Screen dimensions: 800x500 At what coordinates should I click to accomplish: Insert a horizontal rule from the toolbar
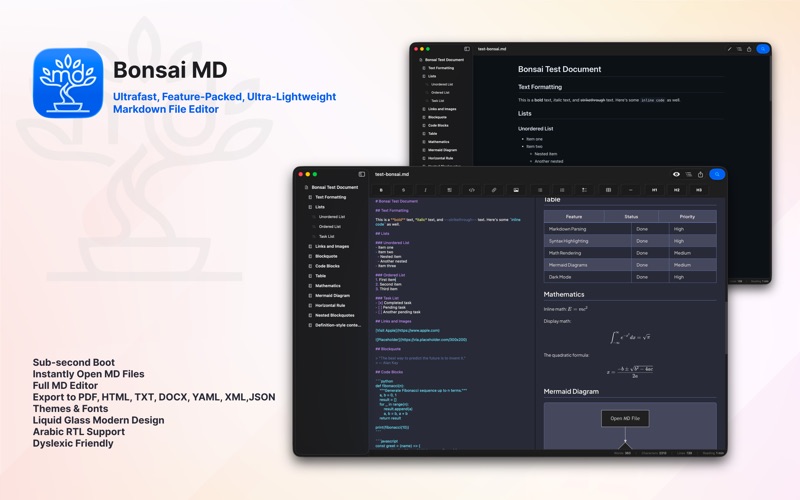point(631,190)
